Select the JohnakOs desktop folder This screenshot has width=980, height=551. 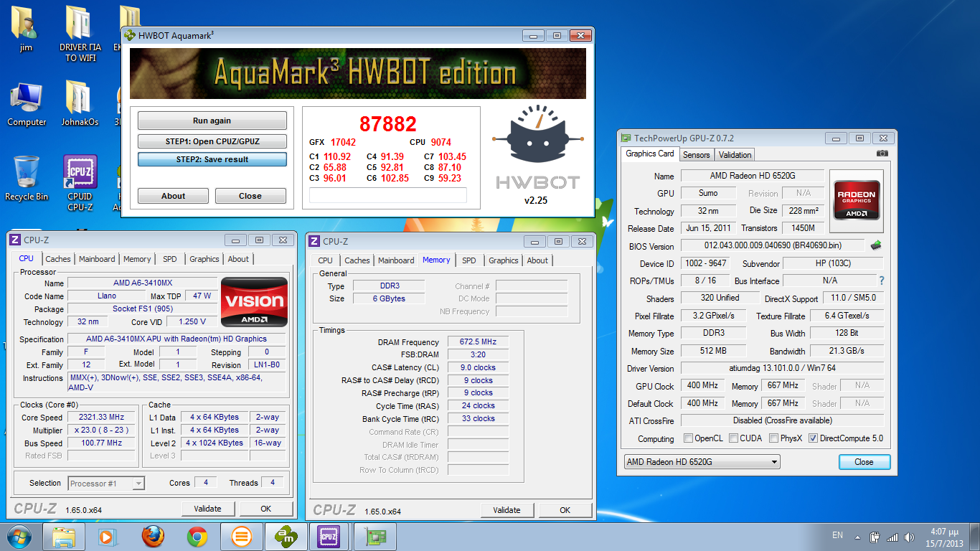tap(80, 103)
